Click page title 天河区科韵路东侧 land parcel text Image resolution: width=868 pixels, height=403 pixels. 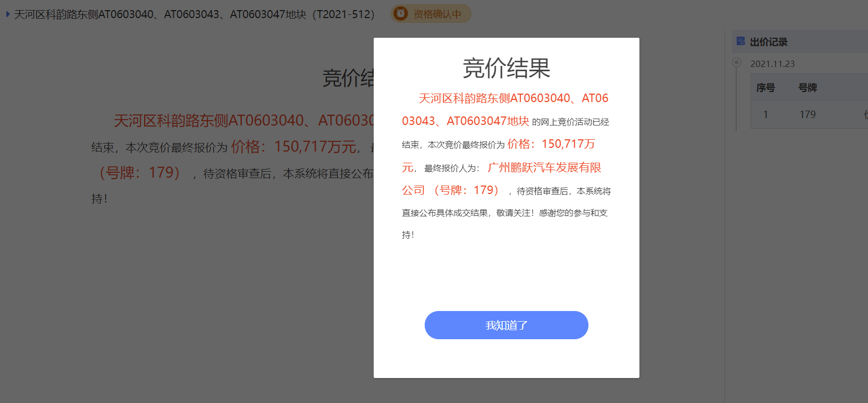pyautogui.click(x=194, y=14)
